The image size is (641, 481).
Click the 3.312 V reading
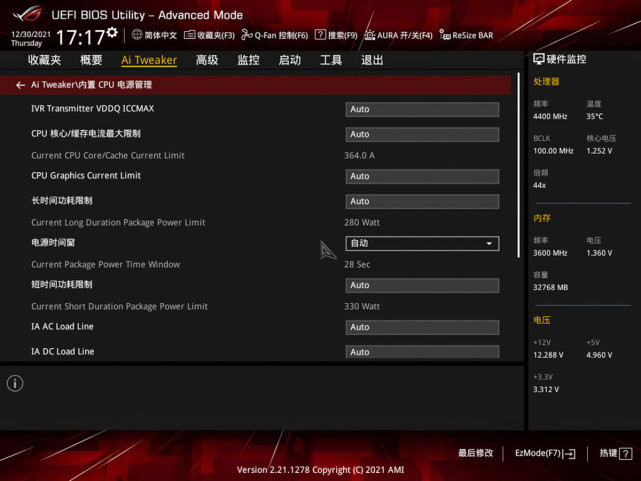546,389
